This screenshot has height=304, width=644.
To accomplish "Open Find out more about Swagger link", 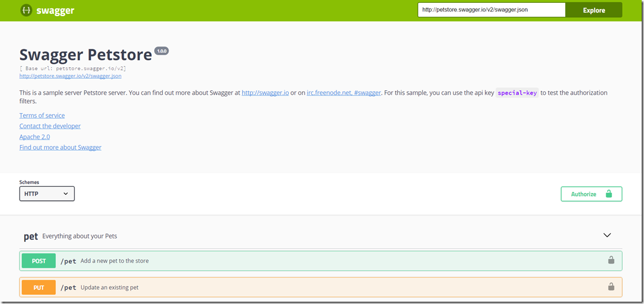I will (x=60, y=147).
